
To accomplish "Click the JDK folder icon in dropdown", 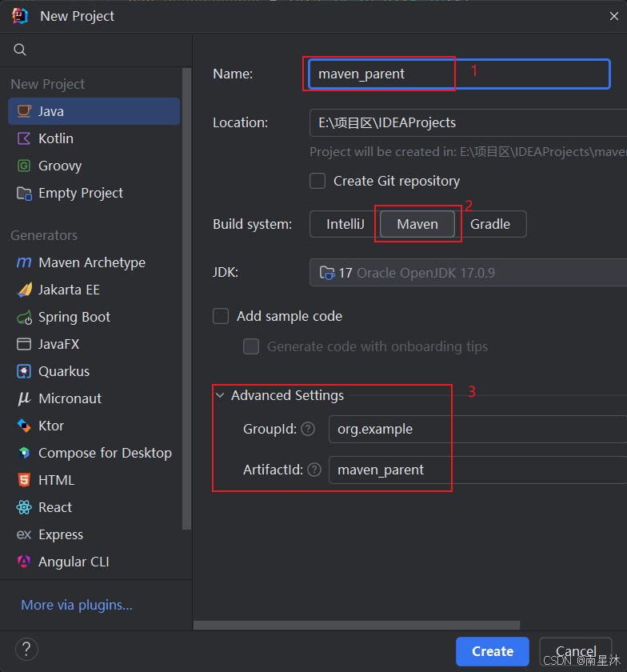I will (327, 273).
